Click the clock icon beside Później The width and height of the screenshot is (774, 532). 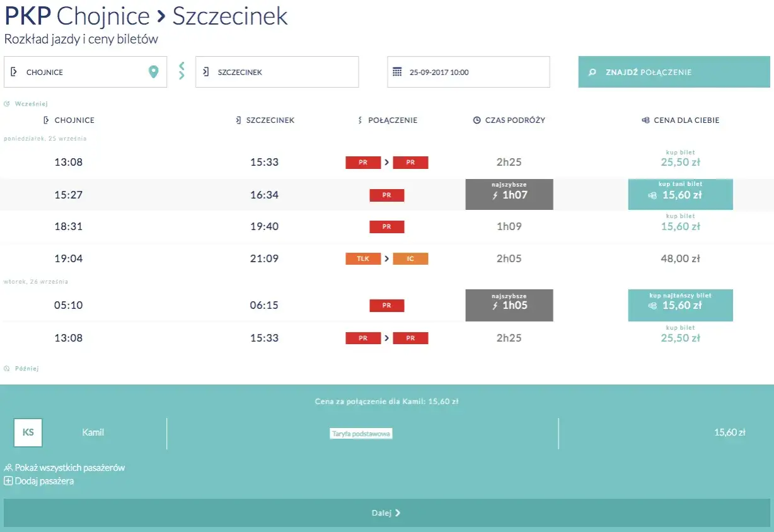7,369
